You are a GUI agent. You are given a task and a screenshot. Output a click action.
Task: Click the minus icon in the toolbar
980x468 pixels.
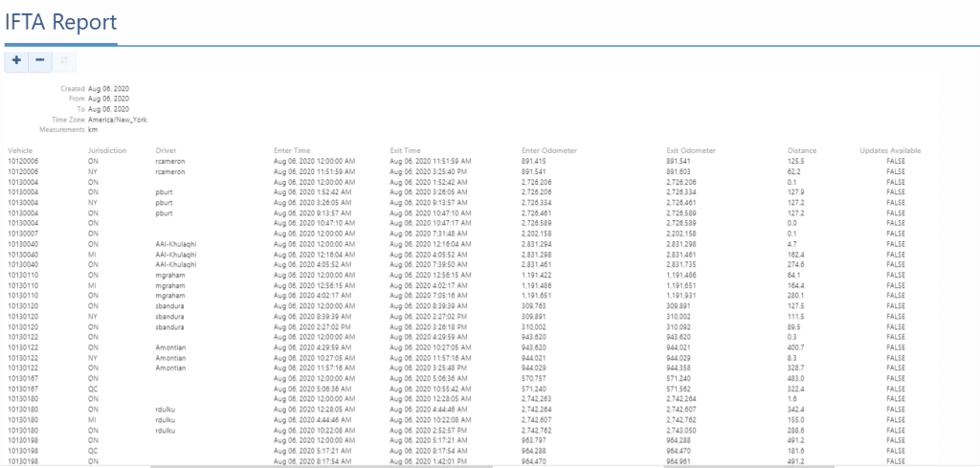point(39,61)
